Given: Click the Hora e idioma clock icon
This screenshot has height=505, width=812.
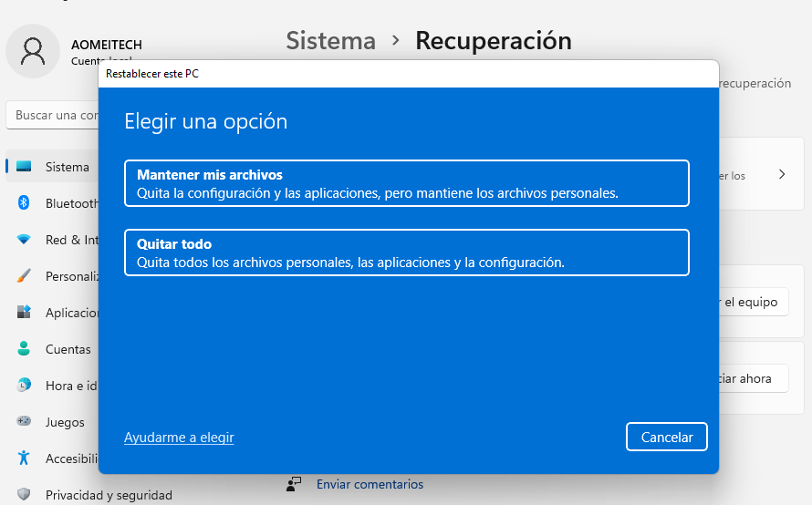Looking at the screenshot, I should tap(25, 386).
